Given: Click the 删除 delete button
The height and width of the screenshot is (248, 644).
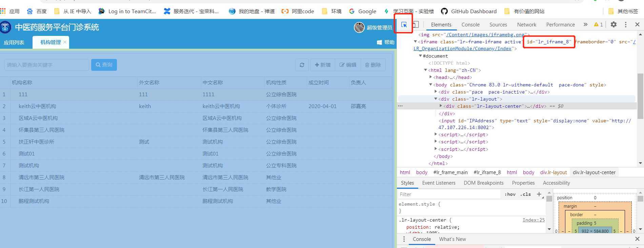Looking at the screenshot, I should click(x=373, y=65).
